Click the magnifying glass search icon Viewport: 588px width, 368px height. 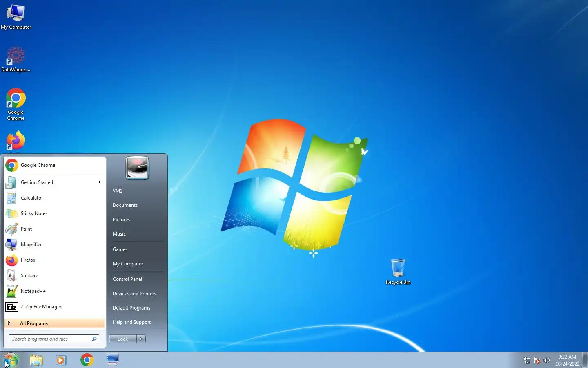coord(94,339)
